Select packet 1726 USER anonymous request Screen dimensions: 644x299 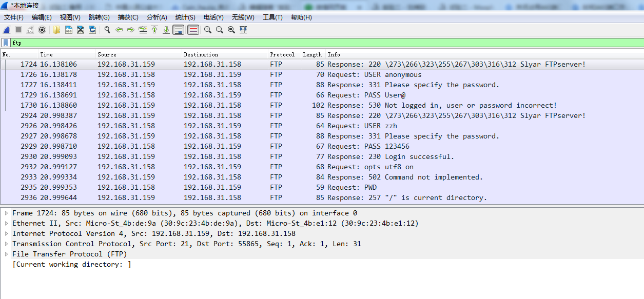322,74
